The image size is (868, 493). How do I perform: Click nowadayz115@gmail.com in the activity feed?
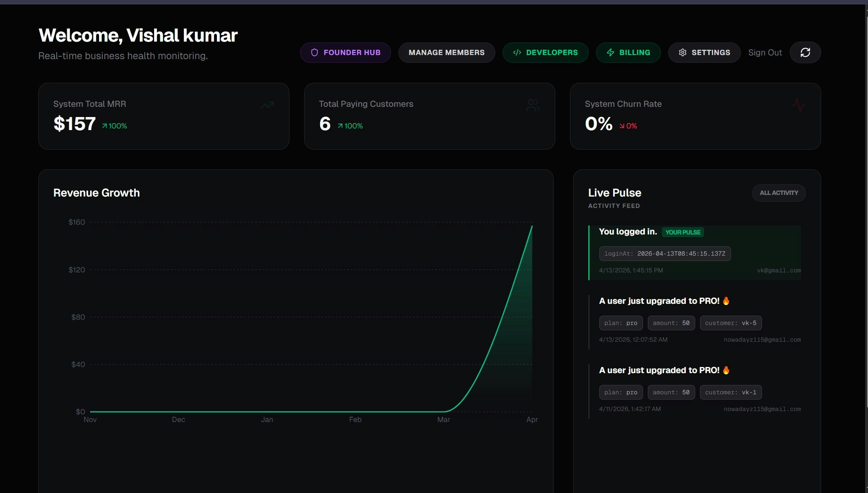(762, 339)
